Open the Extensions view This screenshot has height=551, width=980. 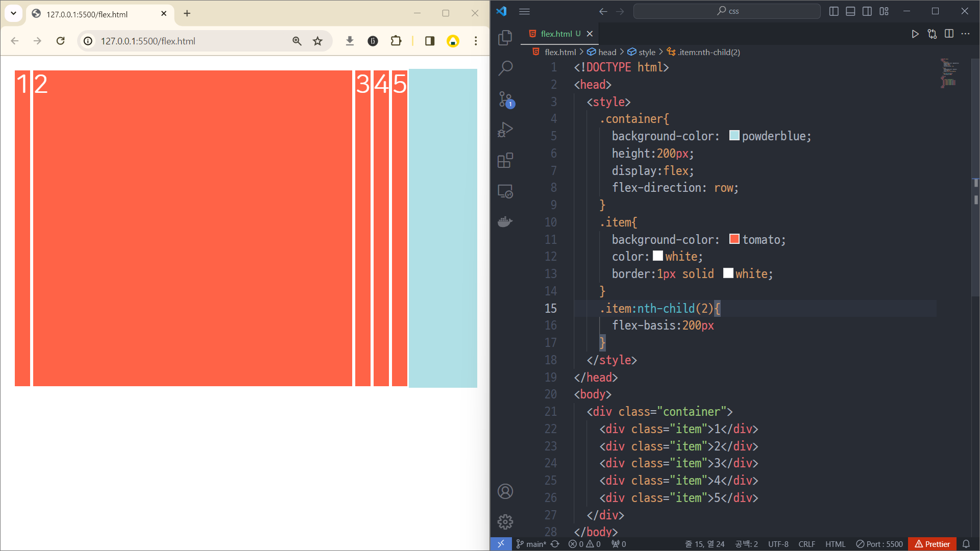pyautogui.click(x=505, y=160)
